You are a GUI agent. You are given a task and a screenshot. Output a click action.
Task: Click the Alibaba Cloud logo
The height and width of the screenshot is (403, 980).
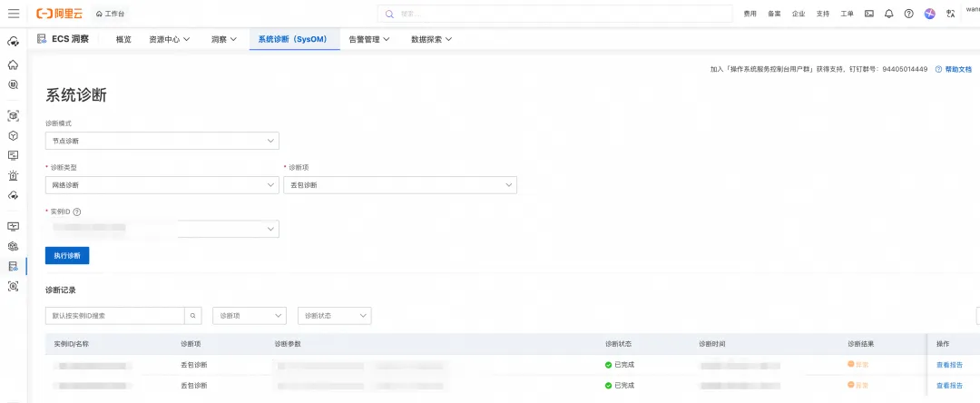[x=59, y=13]
